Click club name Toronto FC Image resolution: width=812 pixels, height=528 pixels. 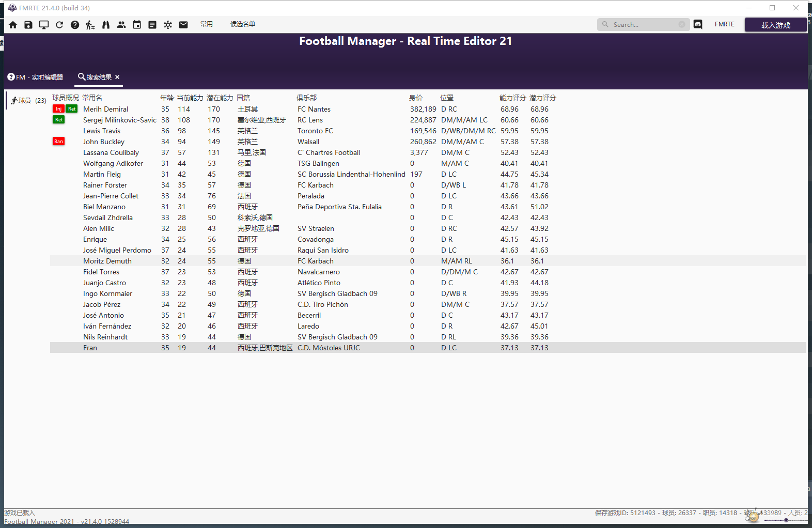(315, 131)
